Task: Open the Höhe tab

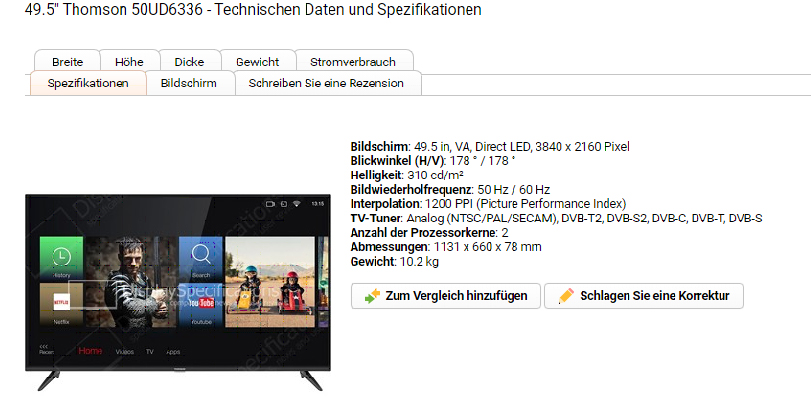Action: (x=129, y=62)
